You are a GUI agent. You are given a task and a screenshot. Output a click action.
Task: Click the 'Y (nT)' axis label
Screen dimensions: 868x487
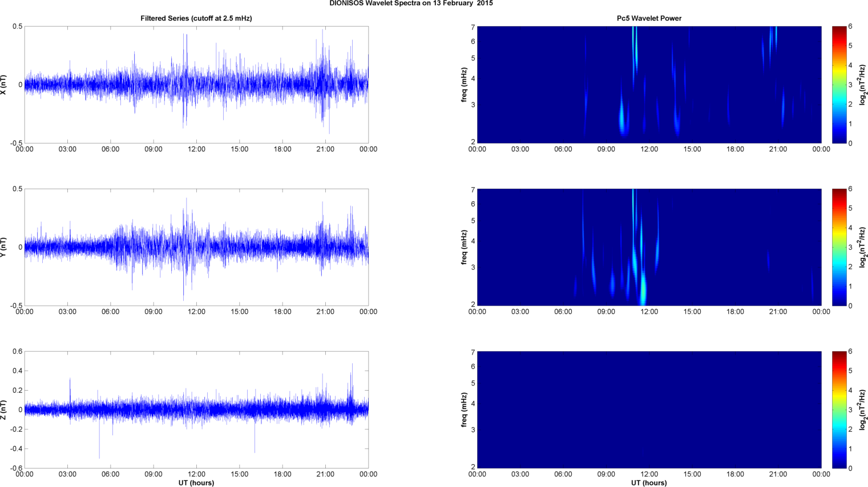click(x=4, y=247)
